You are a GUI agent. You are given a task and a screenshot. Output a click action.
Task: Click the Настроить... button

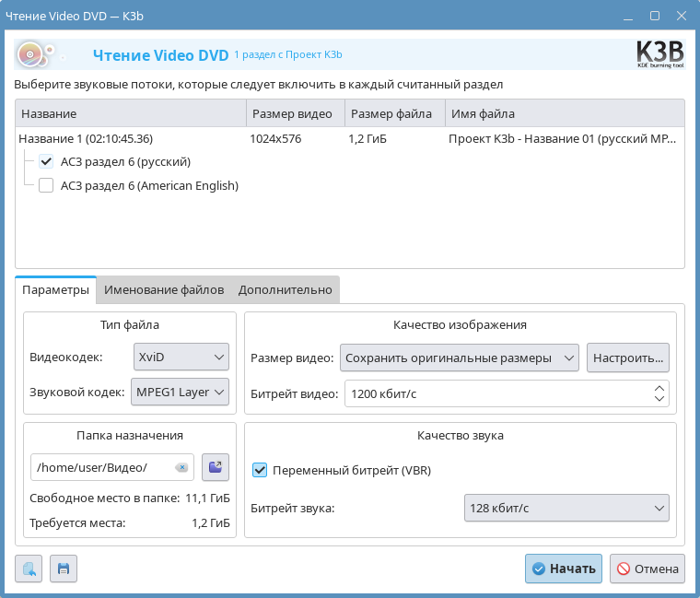(x=627, y=357)
